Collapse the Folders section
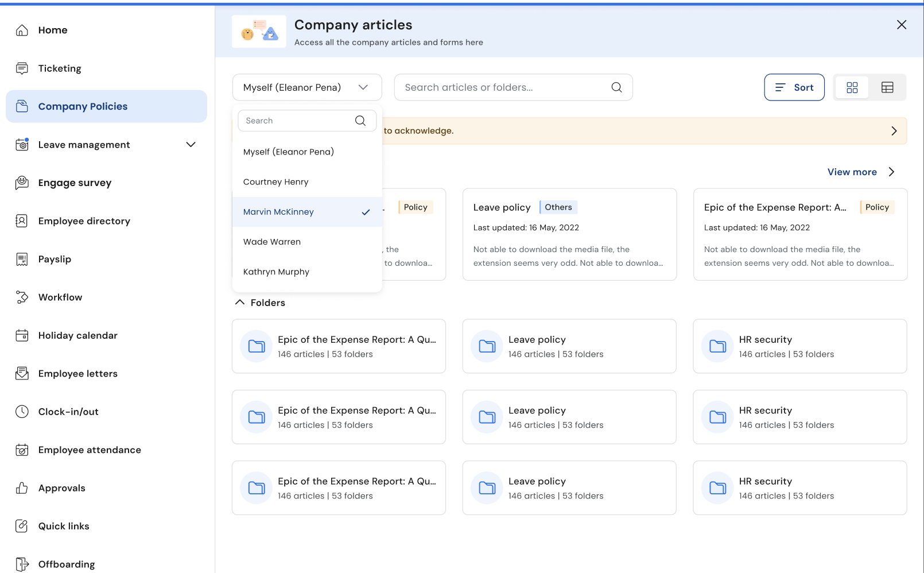Screen dimensions: 924x573 click(240, 303)
